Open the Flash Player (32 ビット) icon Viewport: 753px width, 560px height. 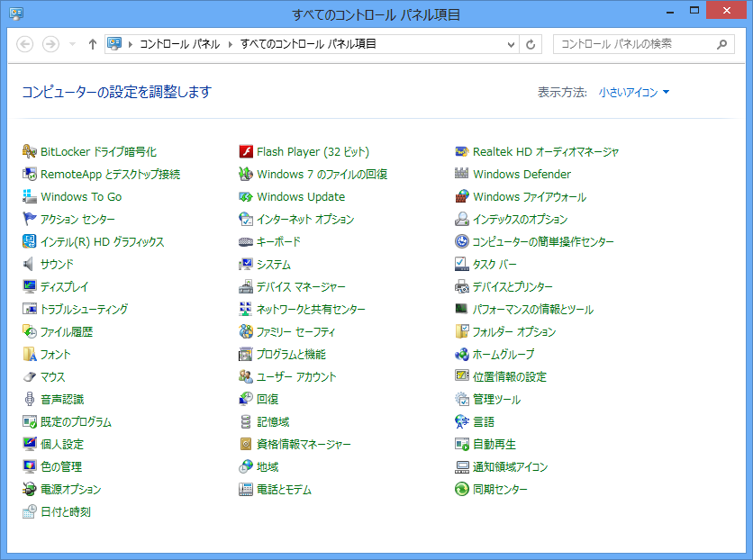[x=246, y=151]
